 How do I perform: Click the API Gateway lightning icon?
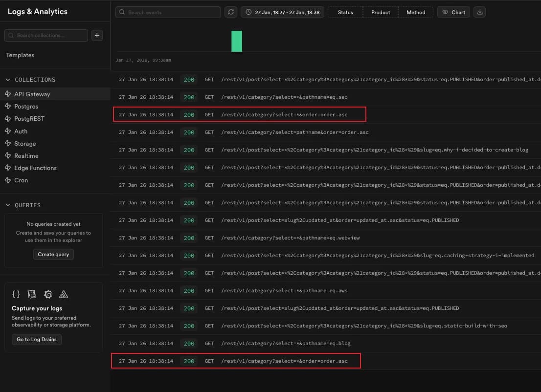[8, 94]
